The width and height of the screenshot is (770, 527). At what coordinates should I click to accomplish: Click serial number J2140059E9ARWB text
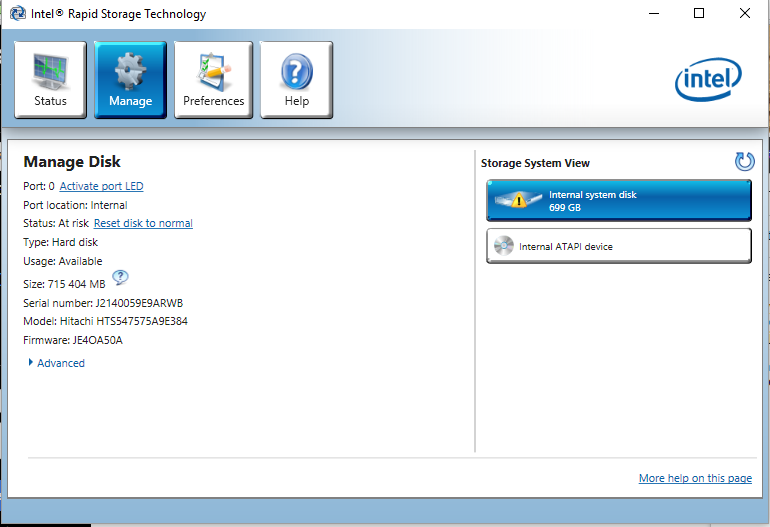103,303
